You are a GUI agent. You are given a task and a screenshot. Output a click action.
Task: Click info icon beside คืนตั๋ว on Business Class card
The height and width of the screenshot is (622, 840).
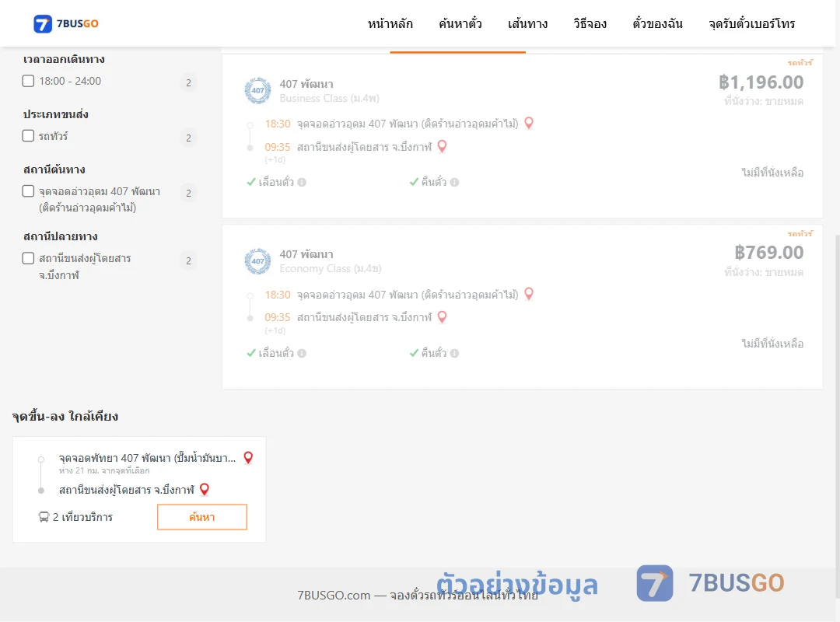(x=454, y=182)
